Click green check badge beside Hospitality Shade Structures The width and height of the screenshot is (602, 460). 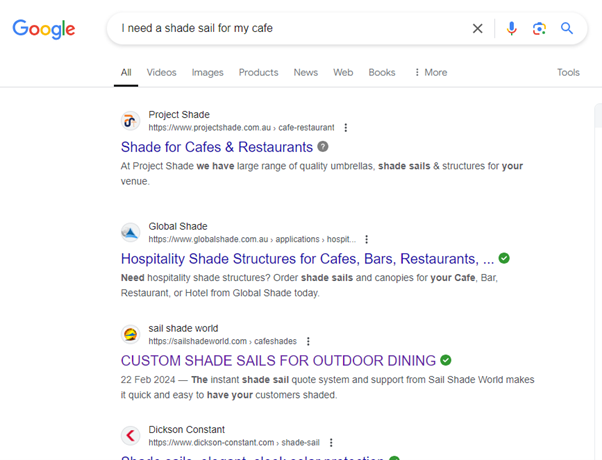504,258
